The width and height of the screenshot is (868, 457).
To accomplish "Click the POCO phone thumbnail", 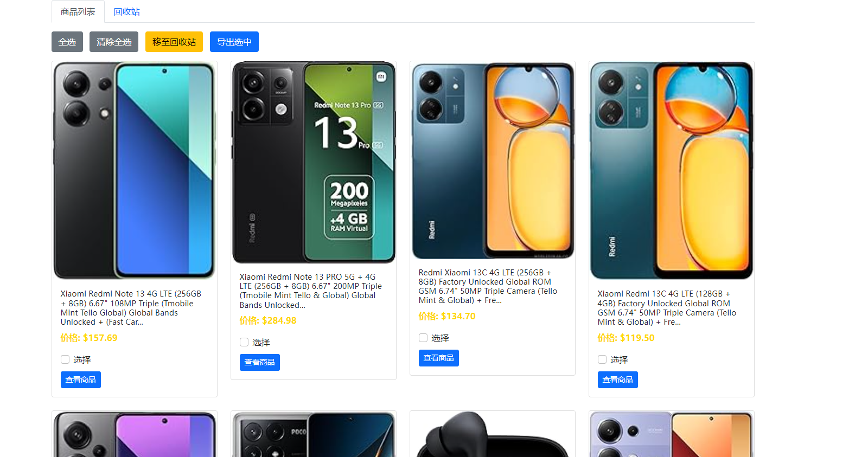I will (314, 435).
